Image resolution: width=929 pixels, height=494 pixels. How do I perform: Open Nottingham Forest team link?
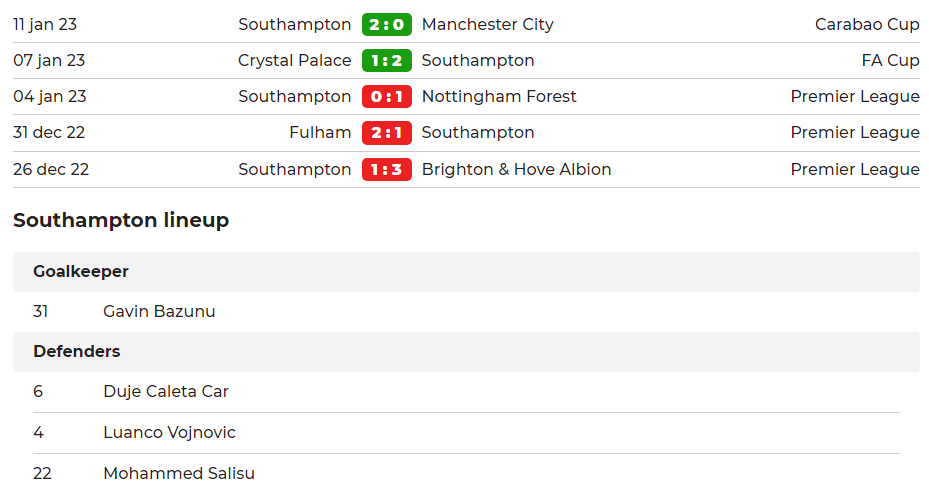(x=499, y=97)
